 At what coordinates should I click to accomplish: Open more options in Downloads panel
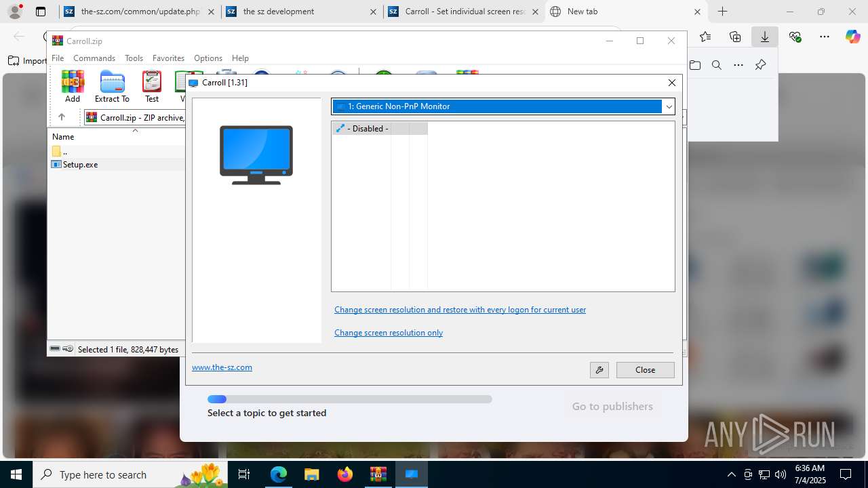pyautogui.click(x=738, y=65)
